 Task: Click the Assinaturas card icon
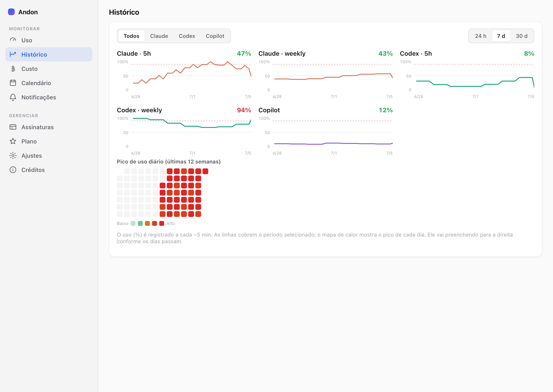pyautogui.click(x=13, y=127)
